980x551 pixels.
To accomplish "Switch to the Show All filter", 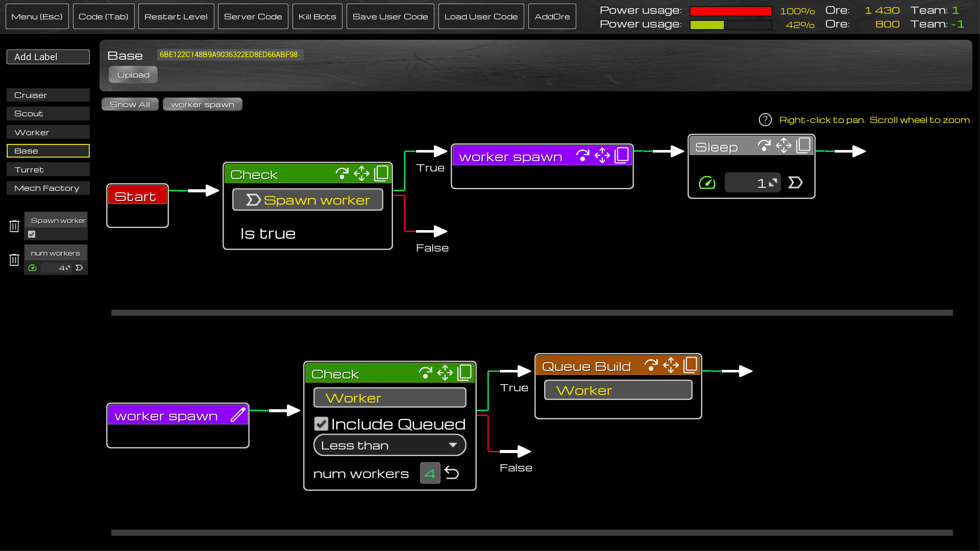I will [130, 104].
